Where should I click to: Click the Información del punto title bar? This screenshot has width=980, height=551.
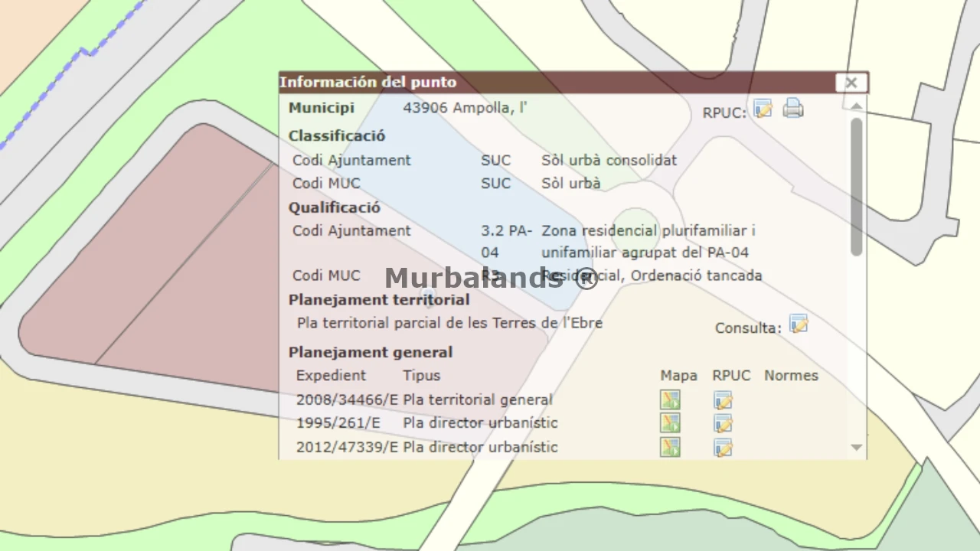click(536, 83)
